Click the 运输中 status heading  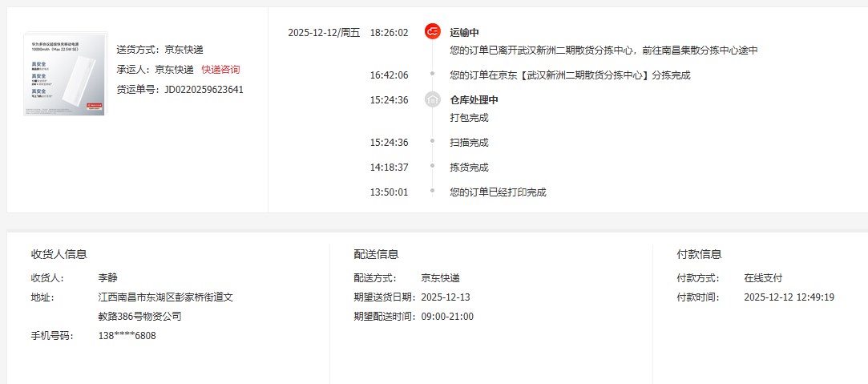click(x=465, y=33)
